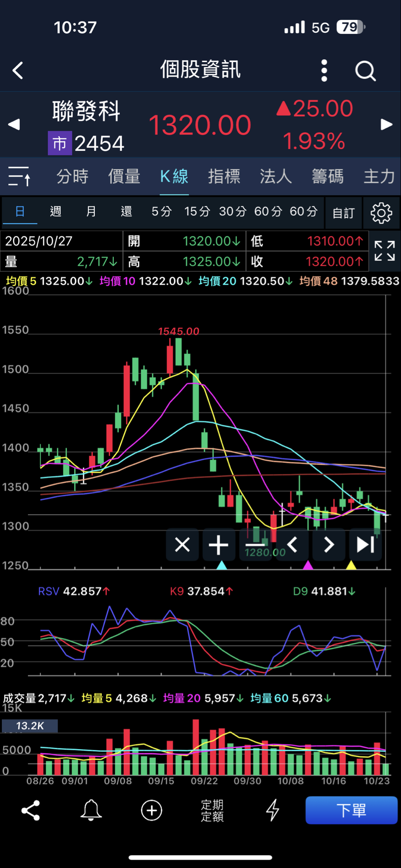The image size is (401, 868).
Task: Go back with the left chevron
Action: 18,70
